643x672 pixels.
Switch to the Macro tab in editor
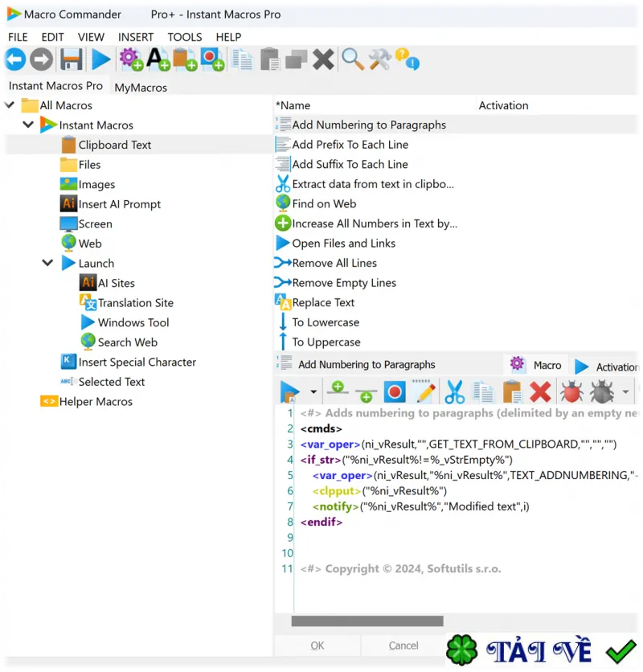click(x=536, y=365)
